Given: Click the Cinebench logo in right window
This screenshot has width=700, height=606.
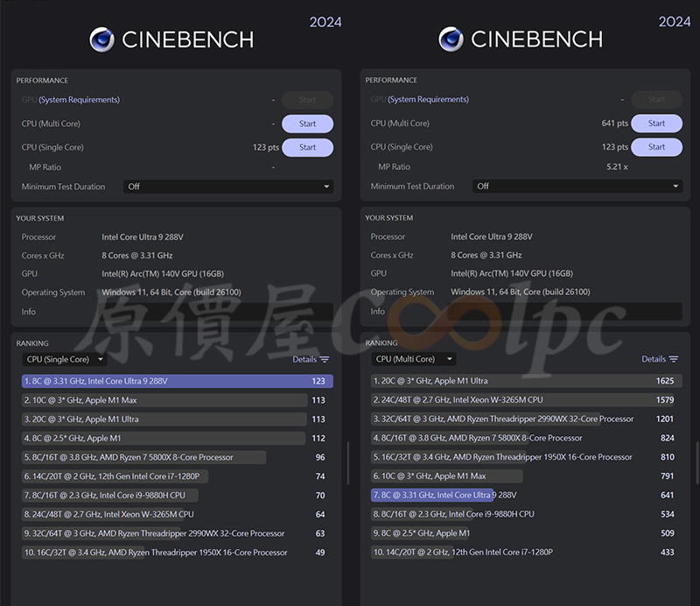Looking at the screenshot, I should (451, 39).
